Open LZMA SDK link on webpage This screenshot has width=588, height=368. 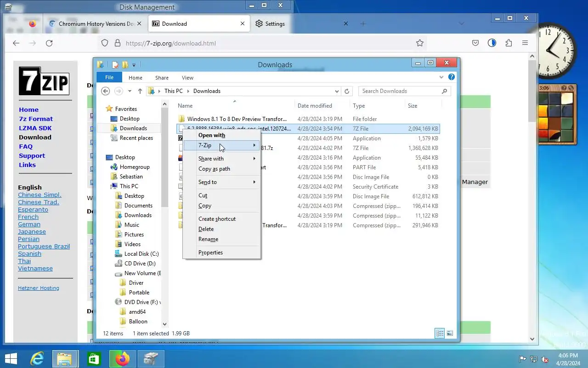pos(35,128)
